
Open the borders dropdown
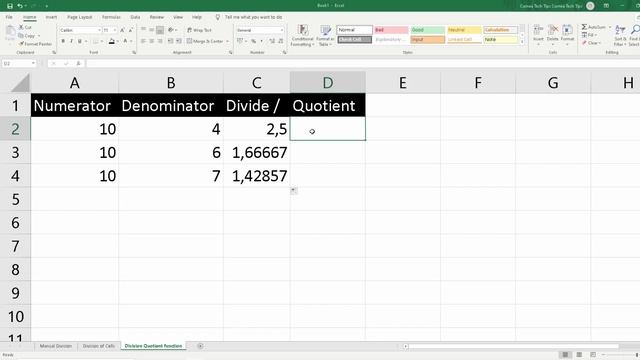click(x=101, y=41)
